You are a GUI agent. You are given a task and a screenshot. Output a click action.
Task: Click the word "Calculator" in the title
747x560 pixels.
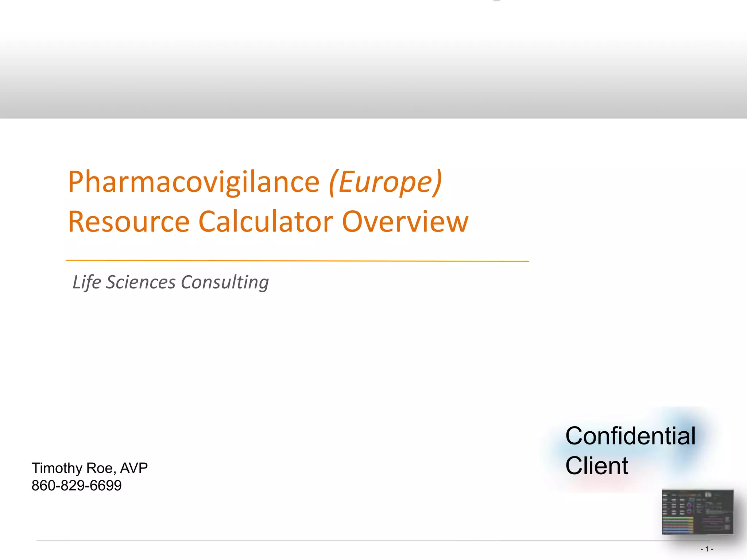coord(266,221)
